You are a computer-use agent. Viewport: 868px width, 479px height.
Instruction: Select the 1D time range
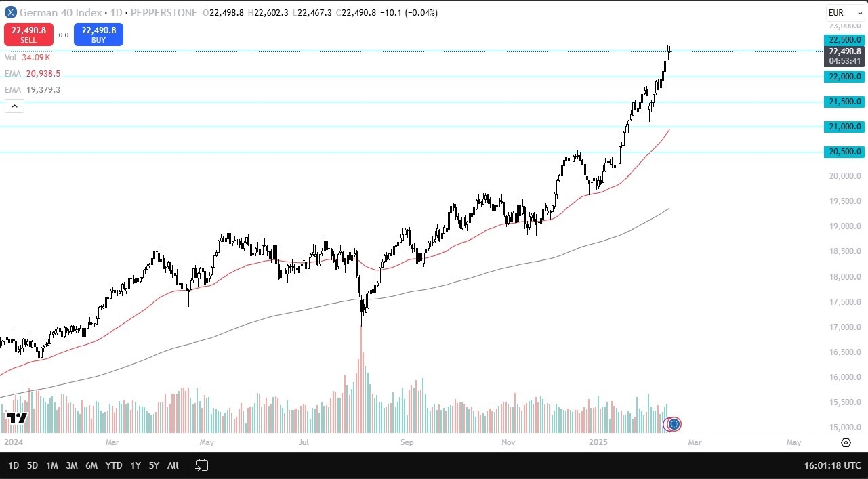point(14,465)
